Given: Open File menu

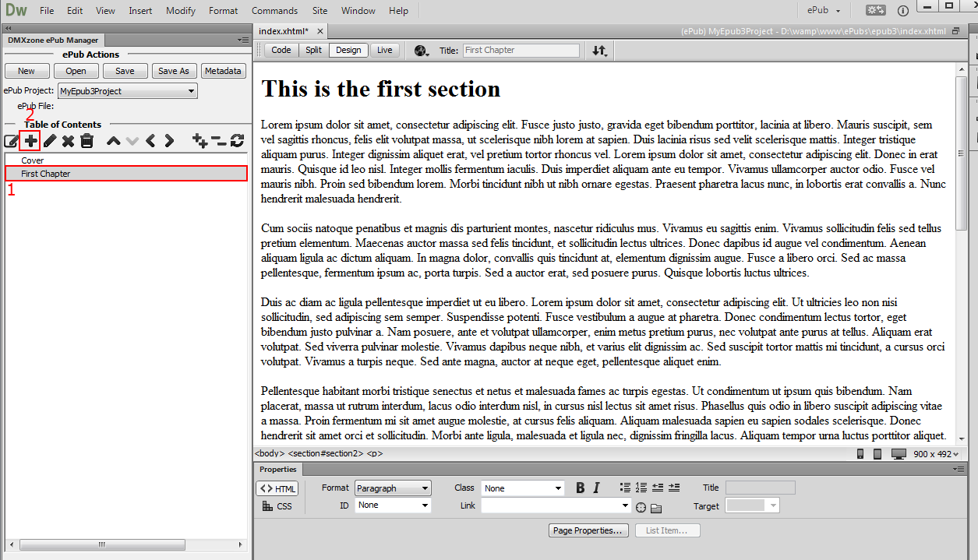Looking at the screenshot, I should click(47, 11).
